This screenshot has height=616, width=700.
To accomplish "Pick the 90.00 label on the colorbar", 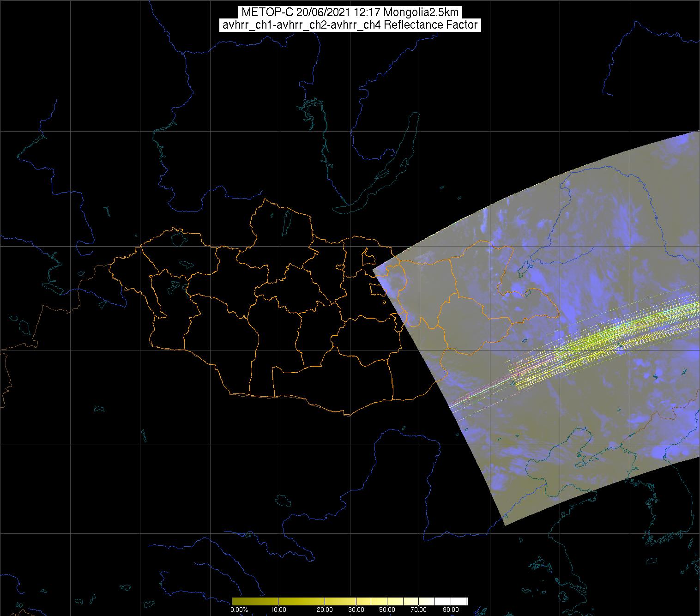I will coord(450,610).
